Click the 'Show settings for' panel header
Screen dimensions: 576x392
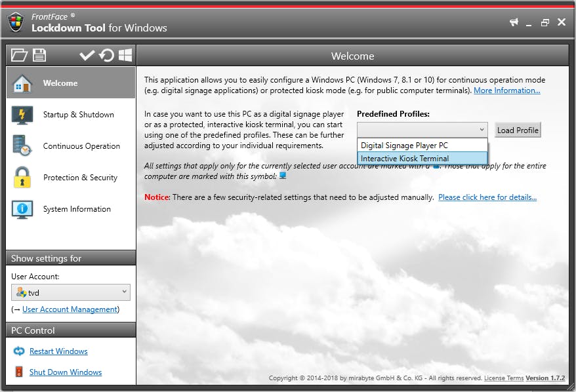[x=71, y=258]
